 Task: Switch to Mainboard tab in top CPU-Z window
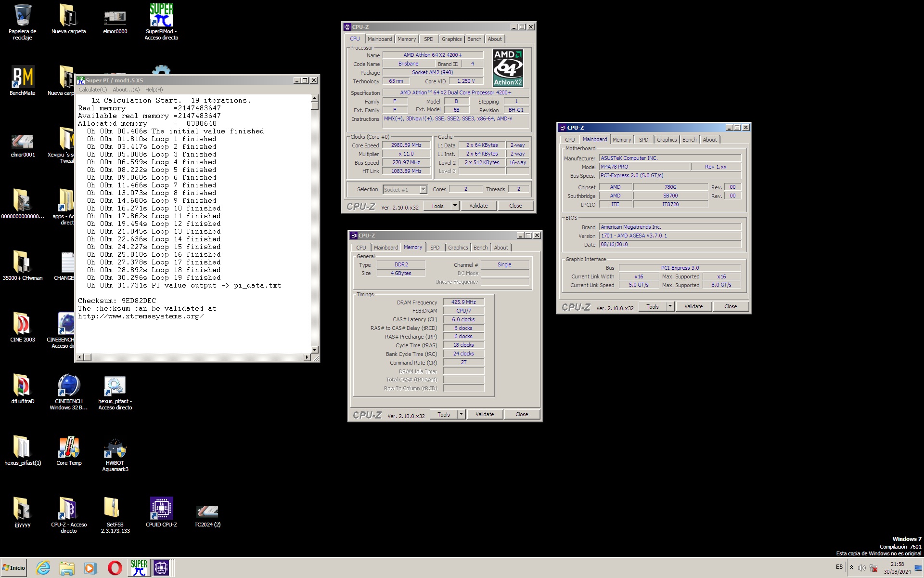[380, 39]
